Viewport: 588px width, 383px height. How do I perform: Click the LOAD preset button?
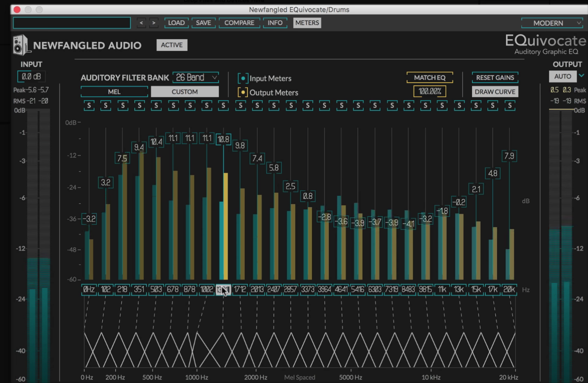176,23
